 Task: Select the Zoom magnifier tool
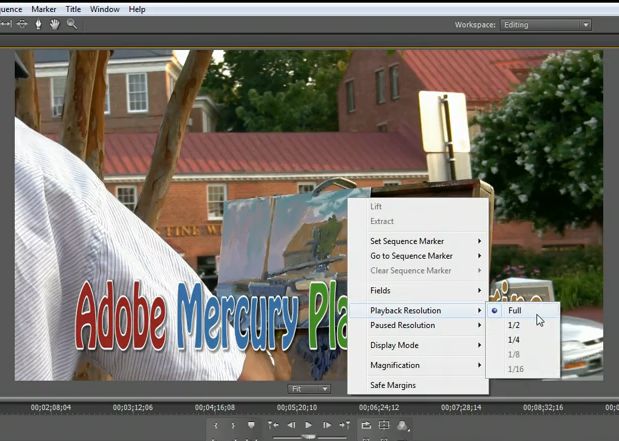click(x=72, y=24)
